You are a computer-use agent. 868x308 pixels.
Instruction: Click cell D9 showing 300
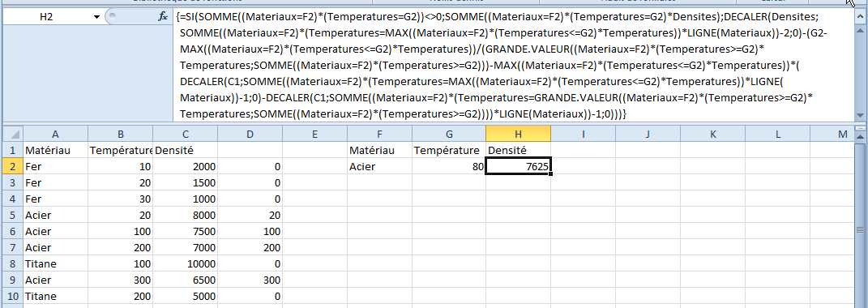pyautogui.click(x=250, y=280)
